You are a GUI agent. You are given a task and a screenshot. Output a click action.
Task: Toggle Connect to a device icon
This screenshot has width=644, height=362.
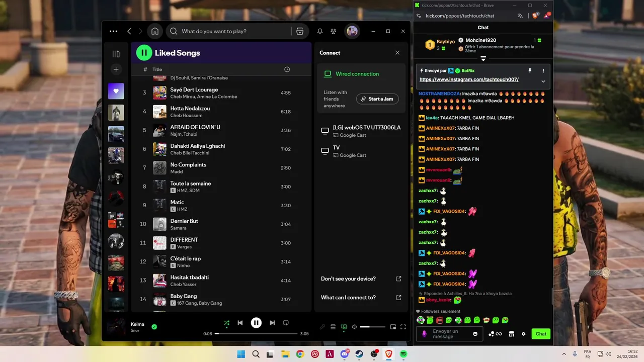tap(344, 327)
